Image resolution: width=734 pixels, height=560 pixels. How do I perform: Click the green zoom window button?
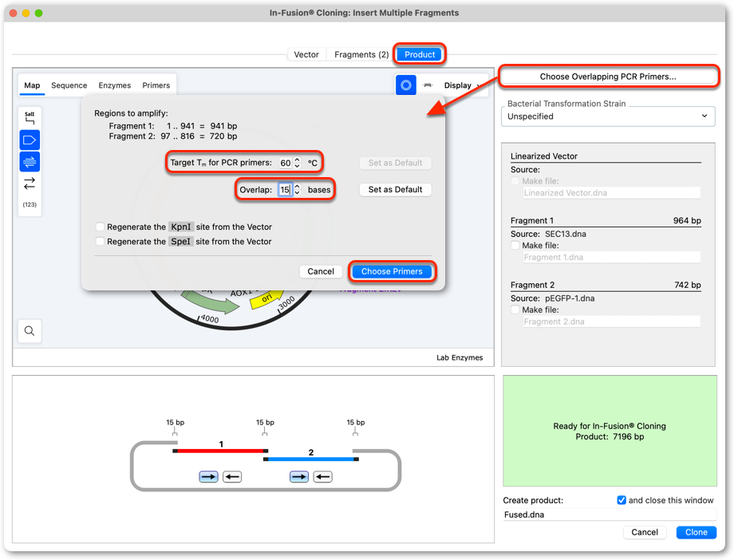coord(39,13)
